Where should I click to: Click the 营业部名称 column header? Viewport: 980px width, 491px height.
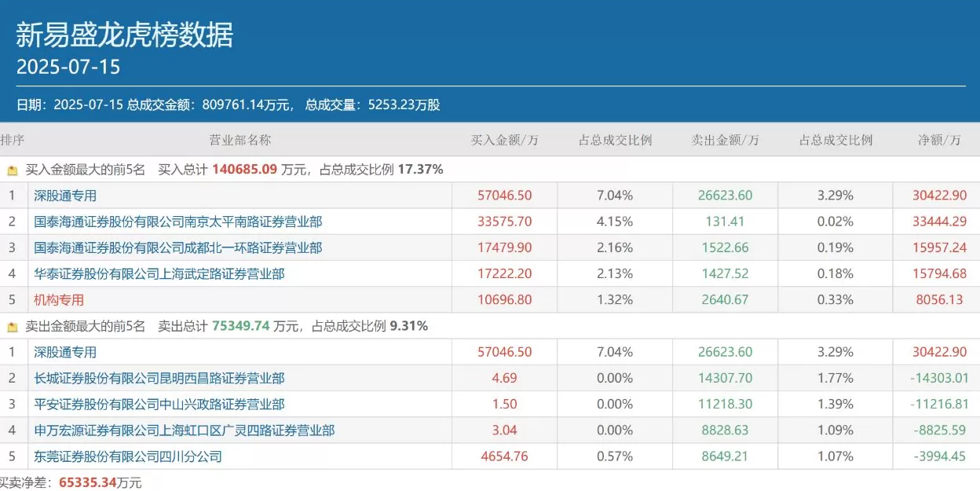click(x=240, y=140)
